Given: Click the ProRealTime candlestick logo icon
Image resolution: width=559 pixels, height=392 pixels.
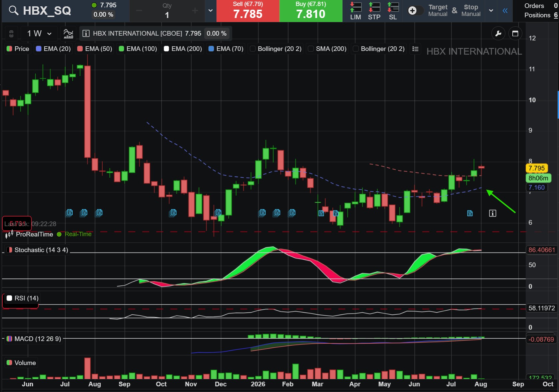Looking at the screenshot, I should pyautogui.click(x=9, y=234).
